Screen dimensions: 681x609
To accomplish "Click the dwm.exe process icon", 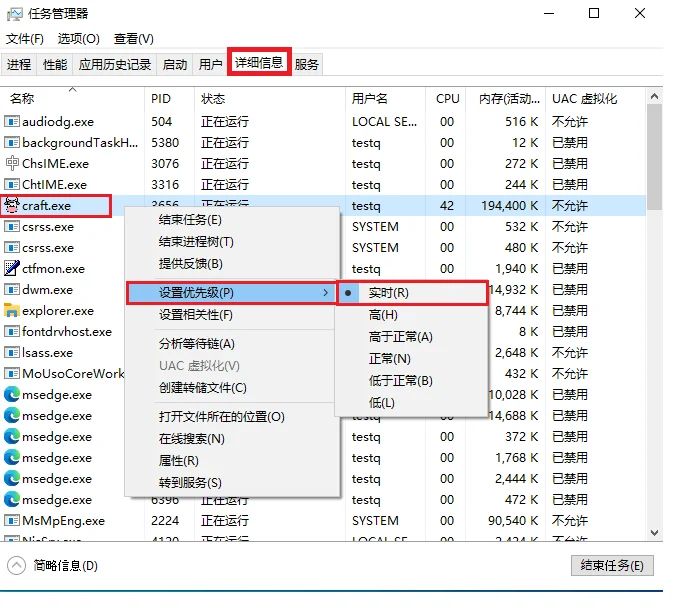I will click(x=13, y=289).
